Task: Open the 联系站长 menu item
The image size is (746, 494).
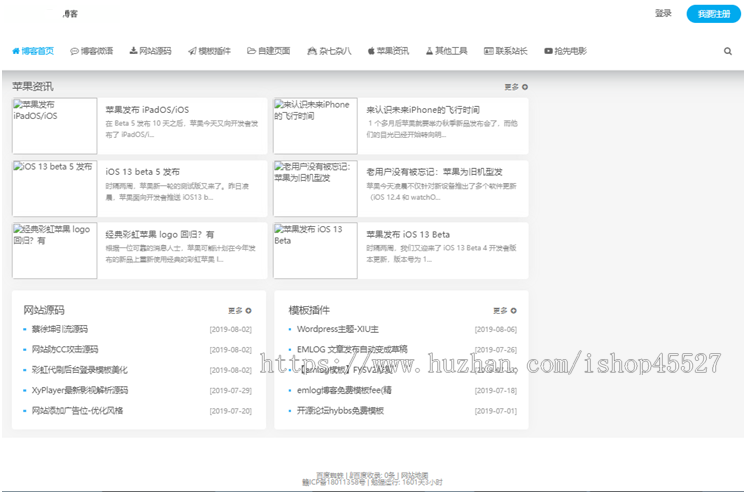Action: click(506, 51)
